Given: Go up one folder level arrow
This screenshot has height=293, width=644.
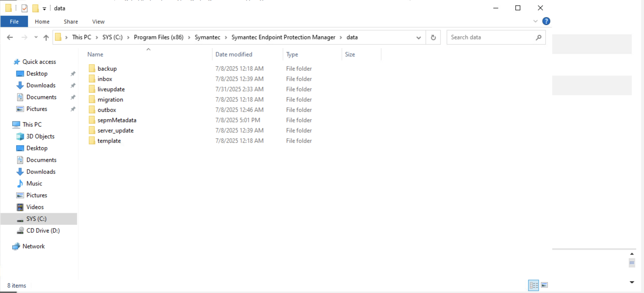Looking at the screenshot, I should pyautogui.click(x=46, y=38).
